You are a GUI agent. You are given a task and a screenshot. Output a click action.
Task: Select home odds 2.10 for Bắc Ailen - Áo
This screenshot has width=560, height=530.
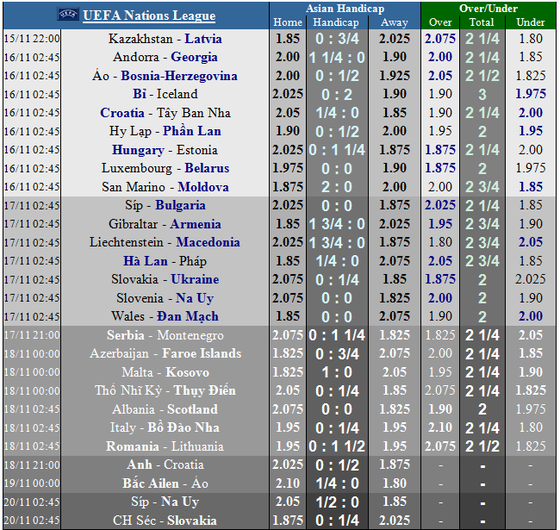[x=288, y=483]
